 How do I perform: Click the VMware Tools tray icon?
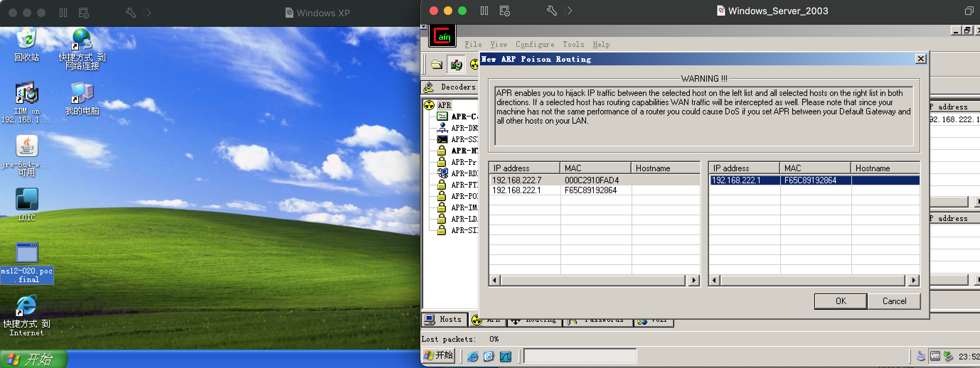point(935,357)
